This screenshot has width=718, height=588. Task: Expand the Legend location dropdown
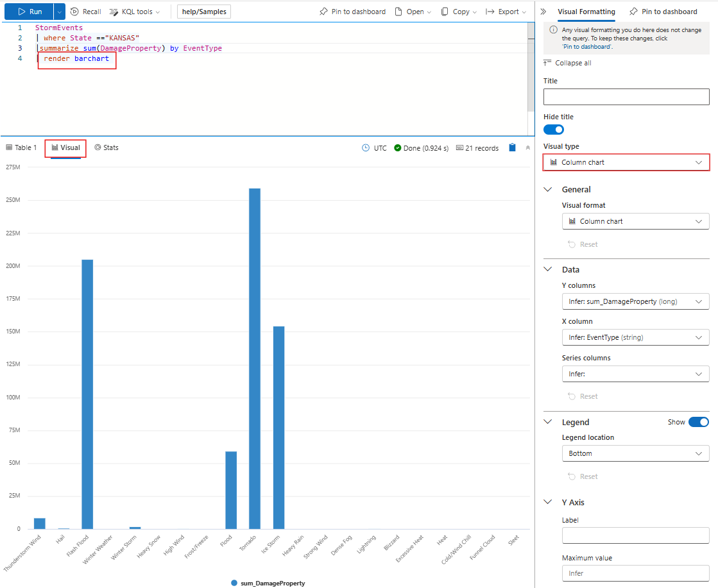pyautogui.click(x=635, y=453)
